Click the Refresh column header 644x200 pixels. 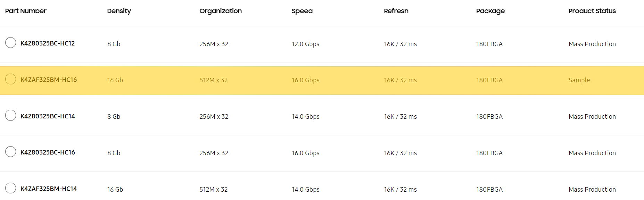point(396,11)
